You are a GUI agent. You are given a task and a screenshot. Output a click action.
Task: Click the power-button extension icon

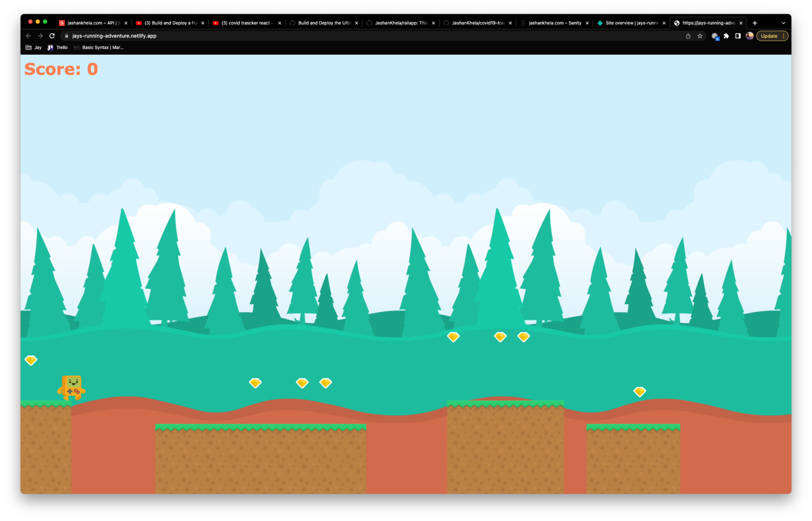pos(715,36)
